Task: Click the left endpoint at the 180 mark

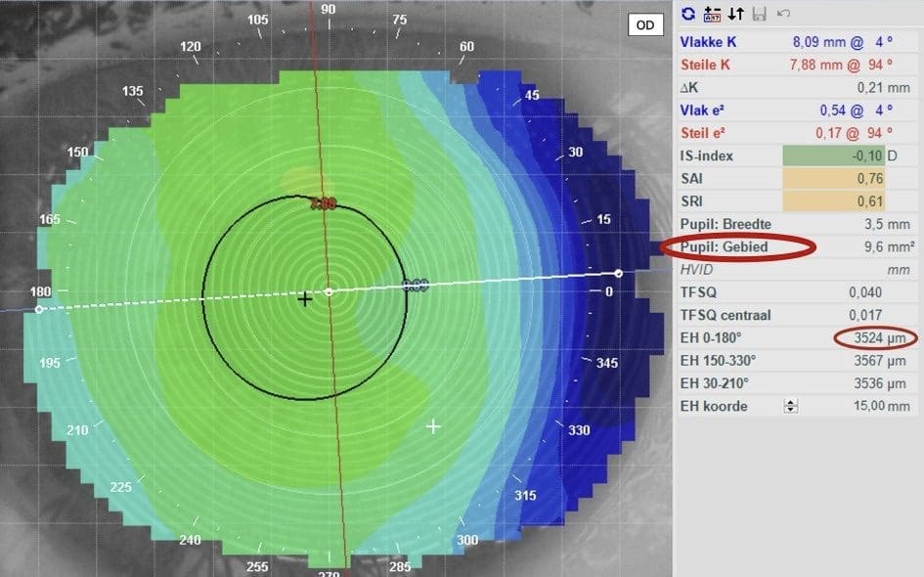Action: 39,309
